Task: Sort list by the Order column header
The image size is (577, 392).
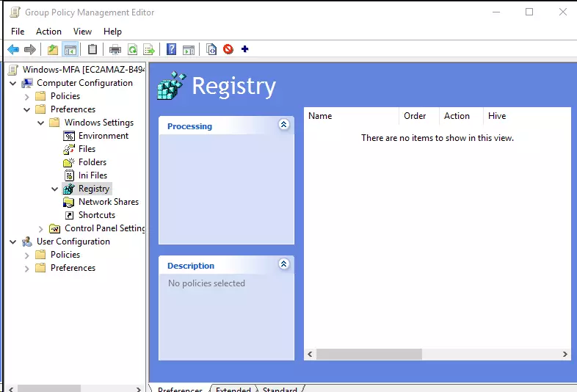Action: (419, 116)
